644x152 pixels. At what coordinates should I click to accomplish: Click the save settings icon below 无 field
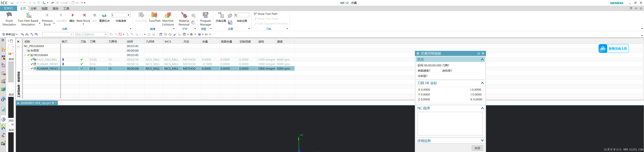point(230,23)
